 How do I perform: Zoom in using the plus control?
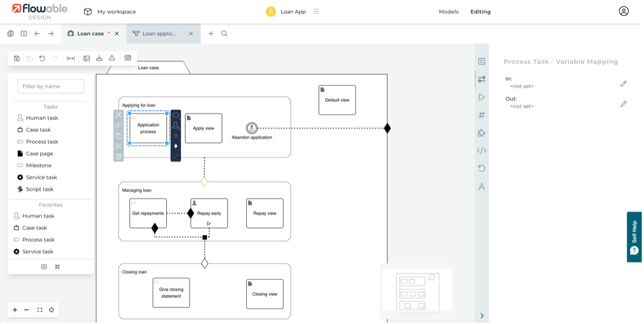[x=14, y=310]
